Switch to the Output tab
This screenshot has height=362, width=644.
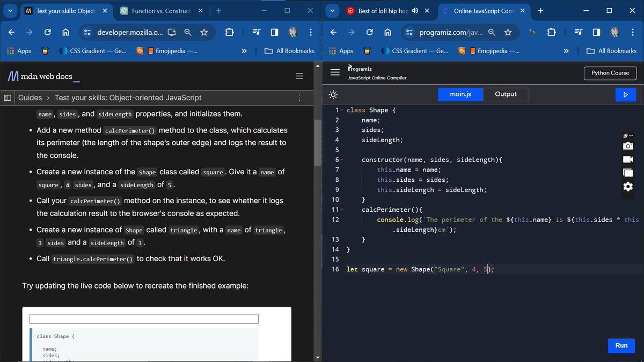tap(506, 94)
